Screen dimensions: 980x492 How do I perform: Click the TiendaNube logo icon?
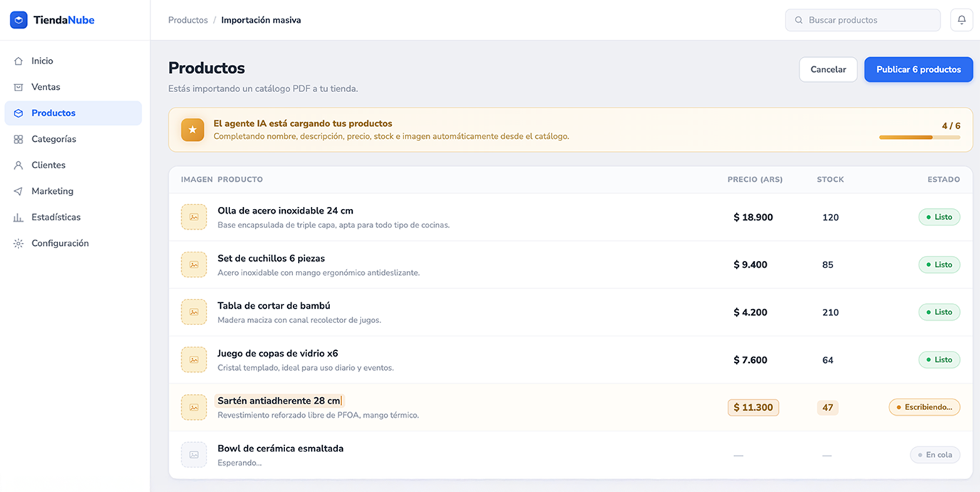tap(19, 20)
